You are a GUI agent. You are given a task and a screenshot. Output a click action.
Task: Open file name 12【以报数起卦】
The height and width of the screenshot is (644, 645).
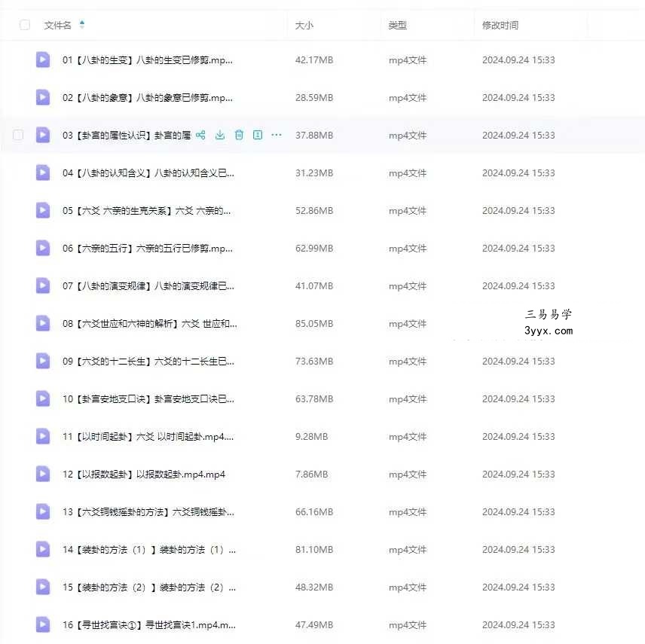click(x=144, y=475)
